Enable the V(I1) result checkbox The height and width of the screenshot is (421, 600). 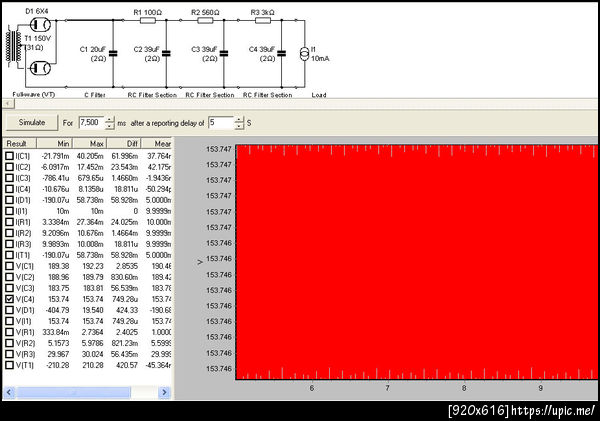coord(10,321)
